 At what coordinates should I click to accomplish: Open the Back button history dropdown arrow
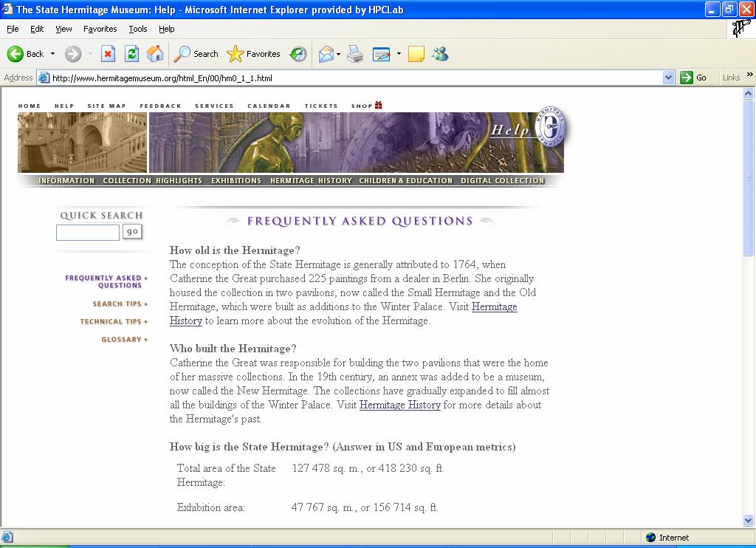[x=52, y=54]
